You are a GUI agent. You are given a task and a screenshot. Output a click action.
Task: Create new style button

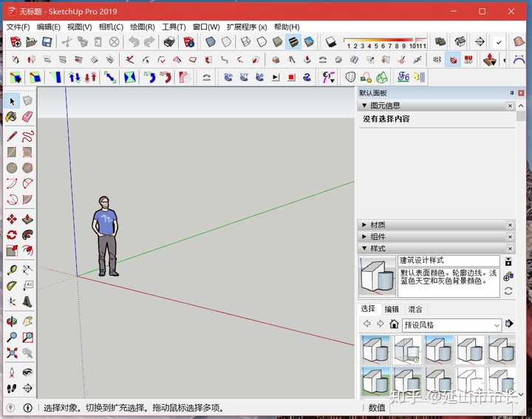(508, 276)
